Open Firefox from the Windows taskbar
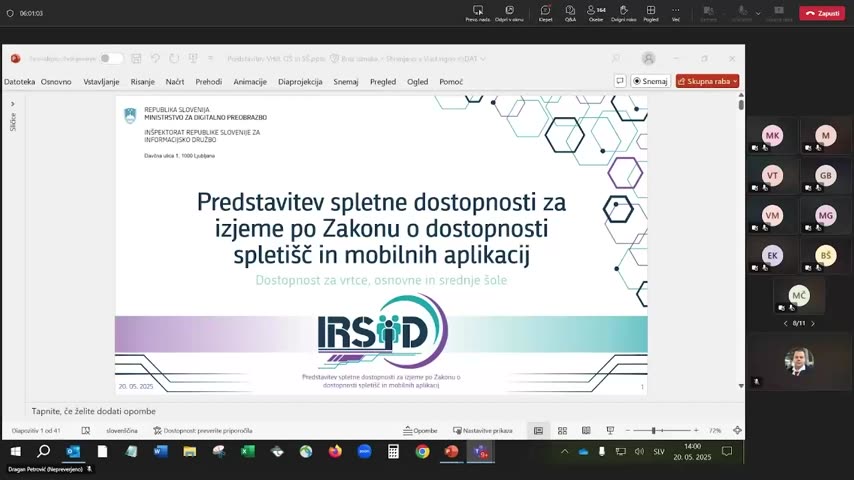The width and height of the screenshot is (854, 480). click(x=335, y=452)
